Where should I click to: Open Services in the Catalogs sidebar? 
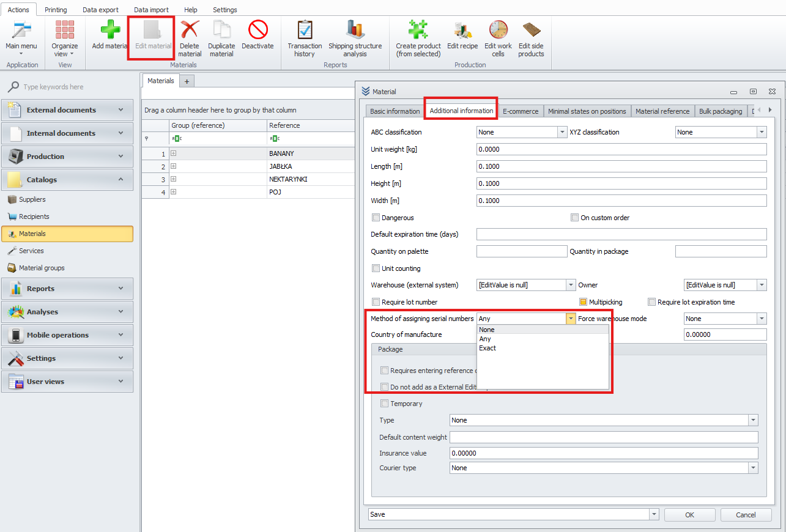tap(31, 251)
